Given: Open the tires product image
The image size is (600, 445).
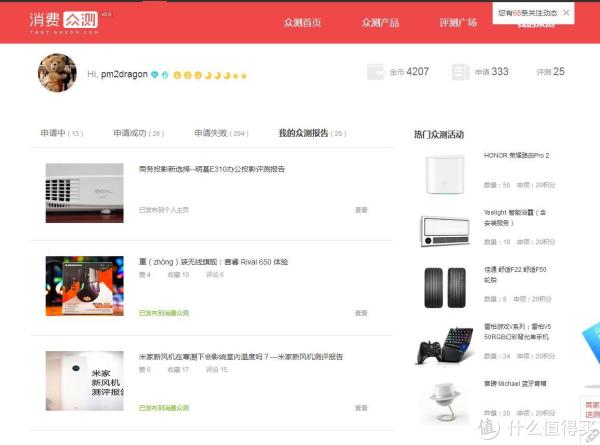Looking at the screenshot, I should pos(445,288).
